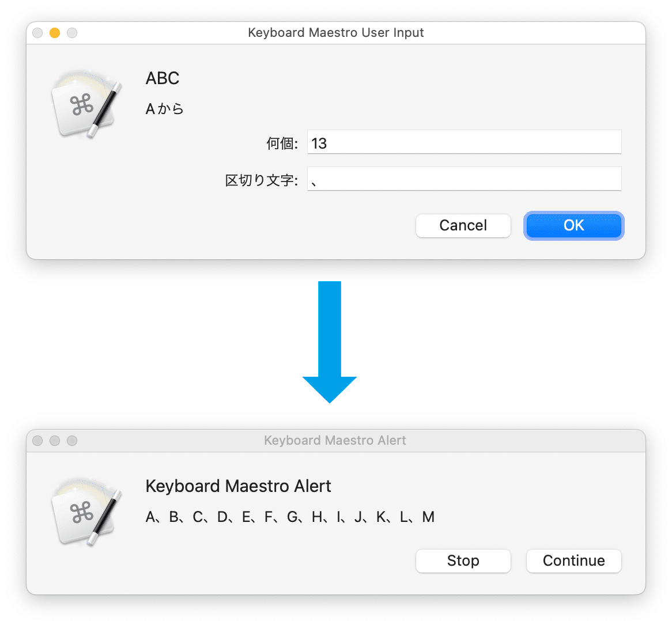This screenshot has height=621, width=672.
Task: Click the ABC heading text
Action: click(163, 78)
